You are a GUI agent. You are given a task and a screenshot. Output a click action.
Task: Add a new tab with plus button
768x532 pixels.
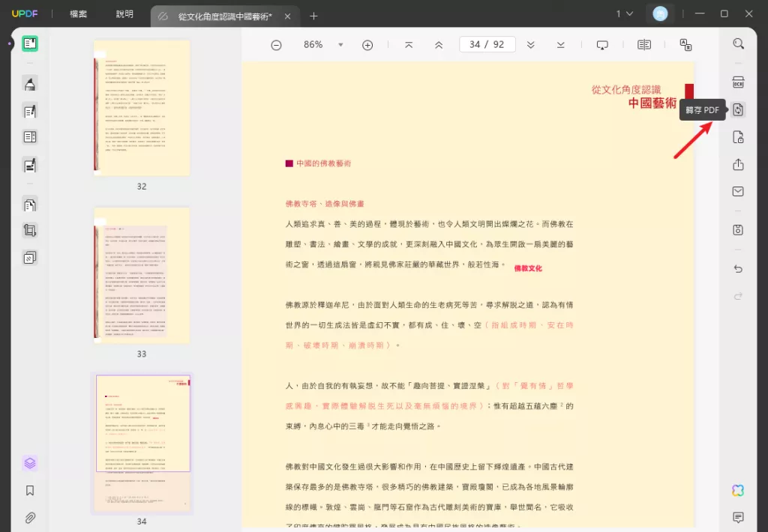point(313,16)
